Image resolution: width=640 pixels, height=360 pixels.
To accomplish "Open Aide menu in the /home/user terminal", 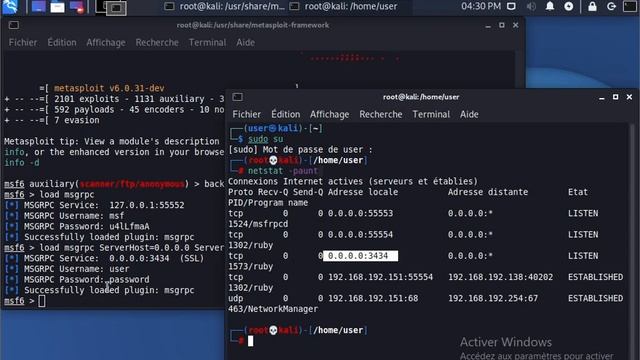I will (x=469, y=114).
